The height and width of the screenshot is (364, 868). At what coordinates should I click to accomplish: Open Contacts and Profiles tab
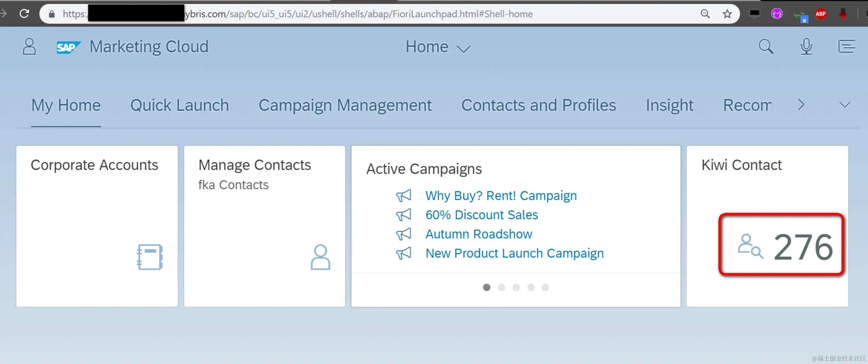tap(538, 105)
